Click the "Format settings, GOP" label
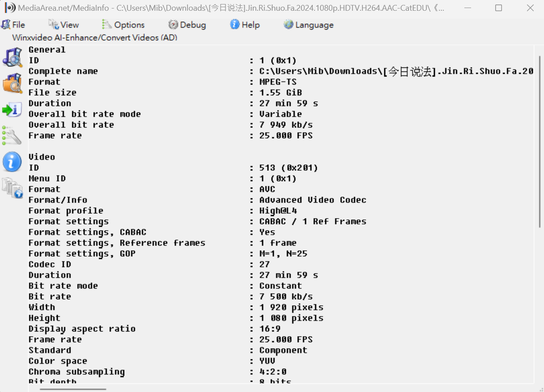Screen dimensions: 544x392 coord(82,253)
